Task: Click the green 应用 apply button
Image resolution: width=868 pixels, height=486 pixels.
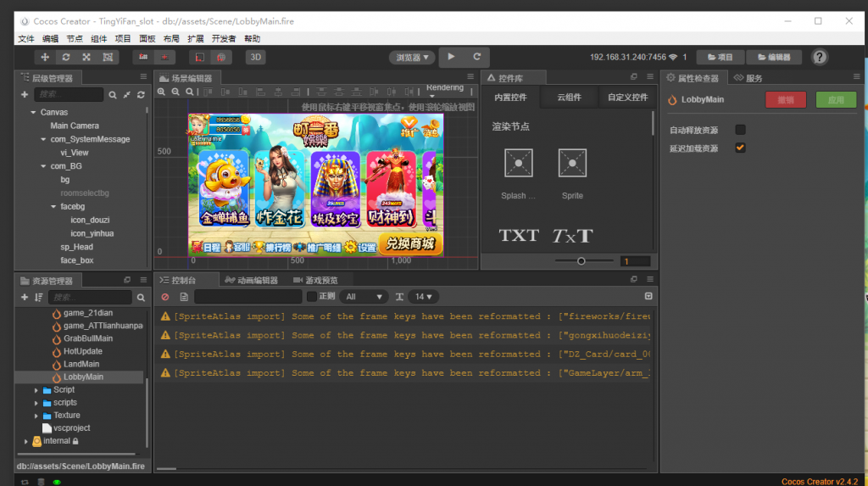Action: 836,100
